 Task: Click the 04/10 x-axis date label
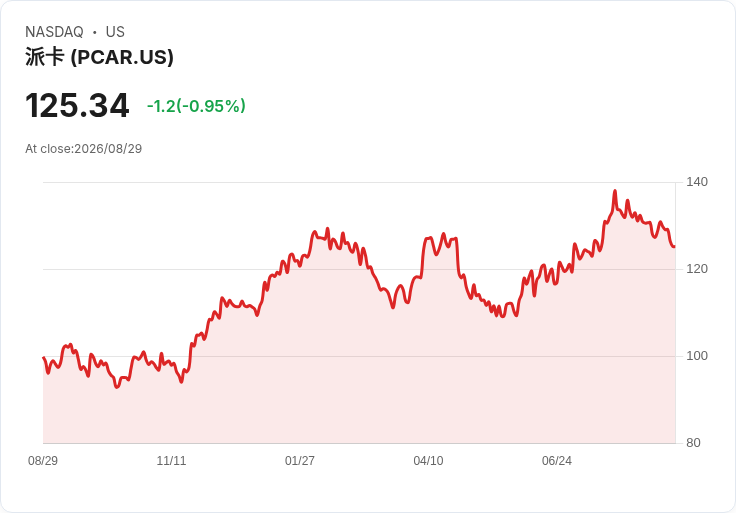428,461
